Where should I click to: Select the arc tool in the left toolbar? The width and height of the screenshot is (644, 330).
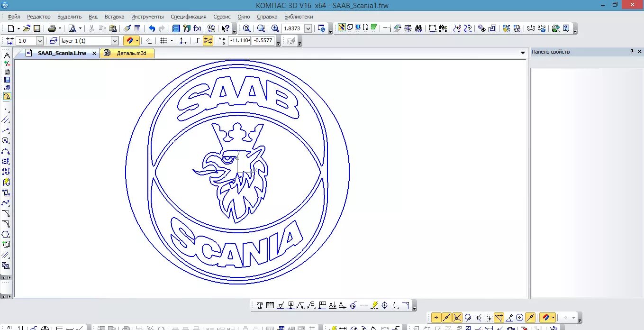tap(6, 151)
